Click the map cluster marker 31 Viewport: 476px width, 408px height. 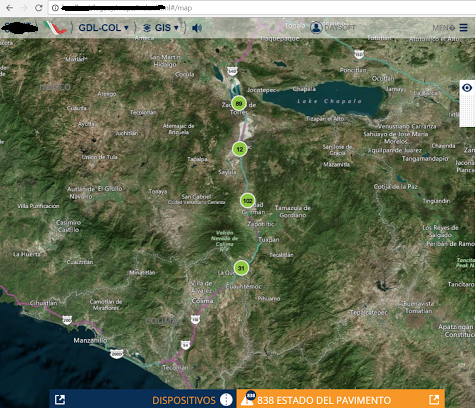point(241,268)
